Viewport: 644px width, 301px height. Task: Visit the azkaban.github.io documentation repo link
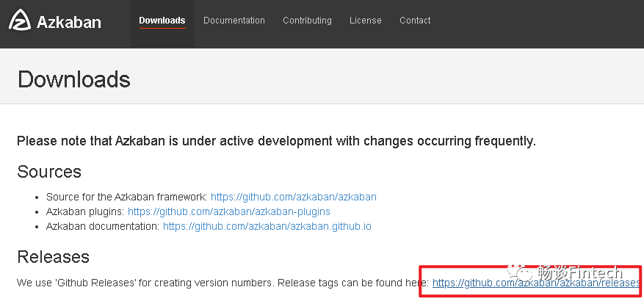(267, 226)
